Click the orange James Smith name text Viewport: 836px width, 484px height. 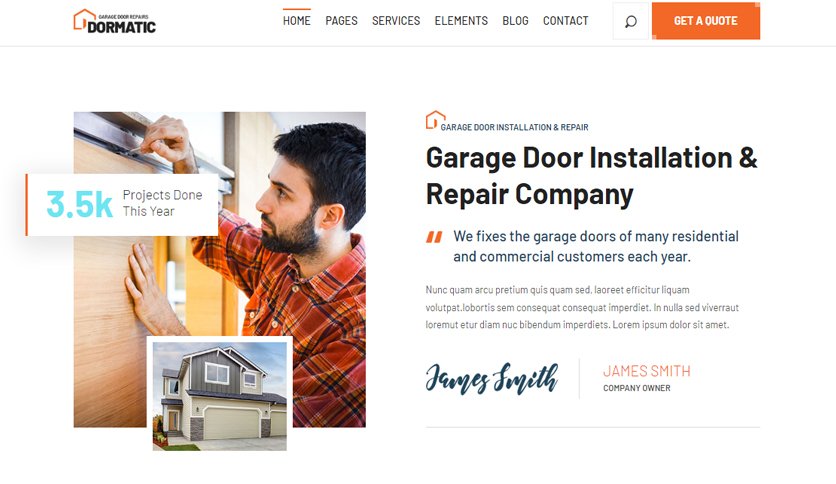[x=647, y=371]
